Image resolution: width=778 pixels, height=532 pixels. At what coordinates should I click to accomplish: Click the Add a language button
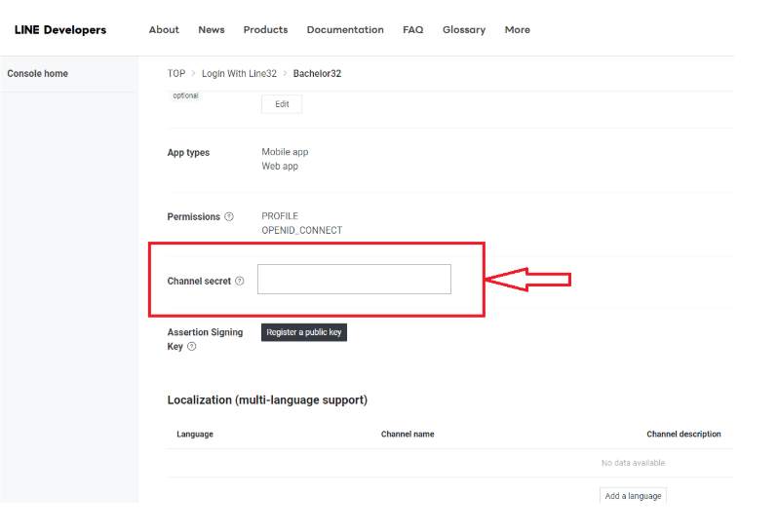633,496
